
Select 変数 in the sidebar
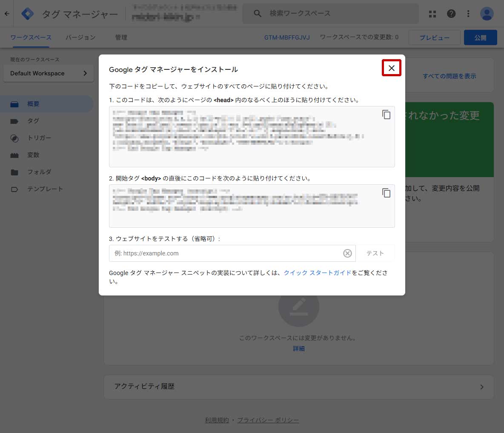46,155
